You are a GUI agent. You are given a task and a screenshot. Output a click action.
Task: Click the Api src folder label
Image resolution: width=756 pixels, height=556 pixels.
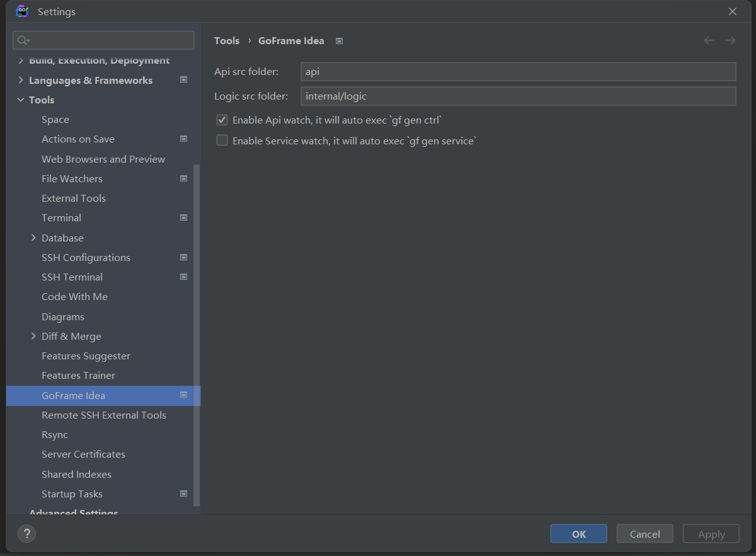point(246,71)
